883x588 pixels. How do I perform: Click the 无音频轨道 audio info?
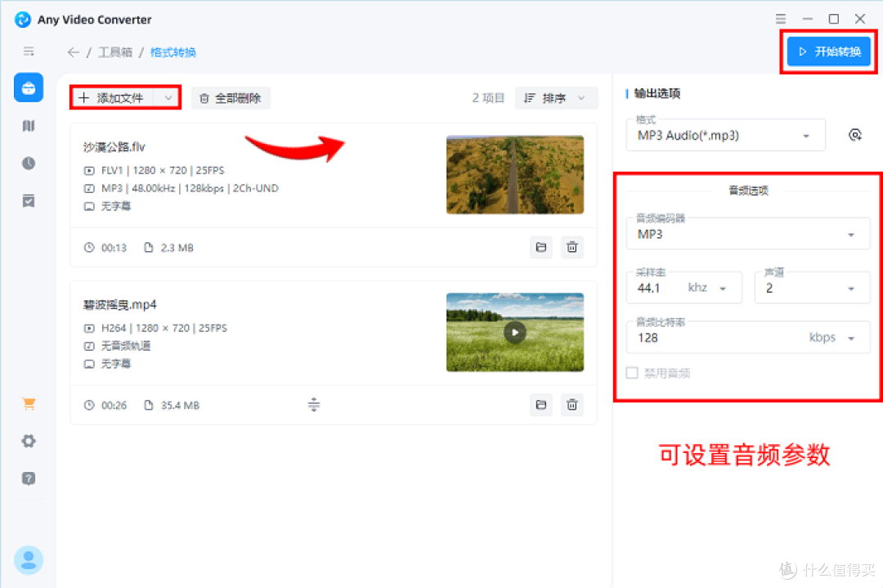(126, 346)
